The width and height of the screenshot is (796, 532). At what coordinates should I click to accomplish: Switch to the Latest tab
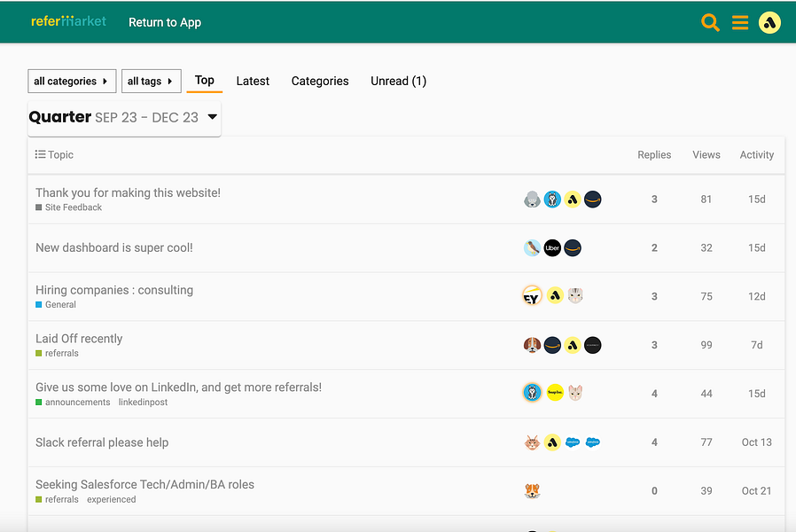[x=253, y=81]
